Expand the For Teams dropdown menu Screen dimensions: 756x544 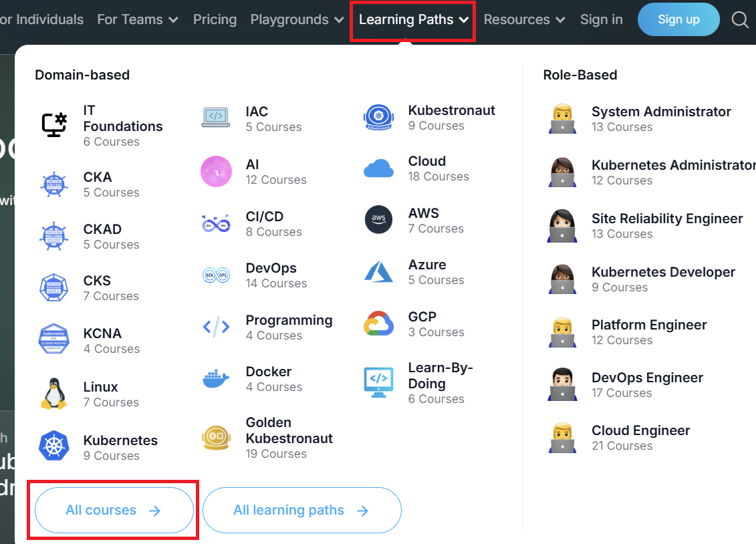click(x=138, y=20)
